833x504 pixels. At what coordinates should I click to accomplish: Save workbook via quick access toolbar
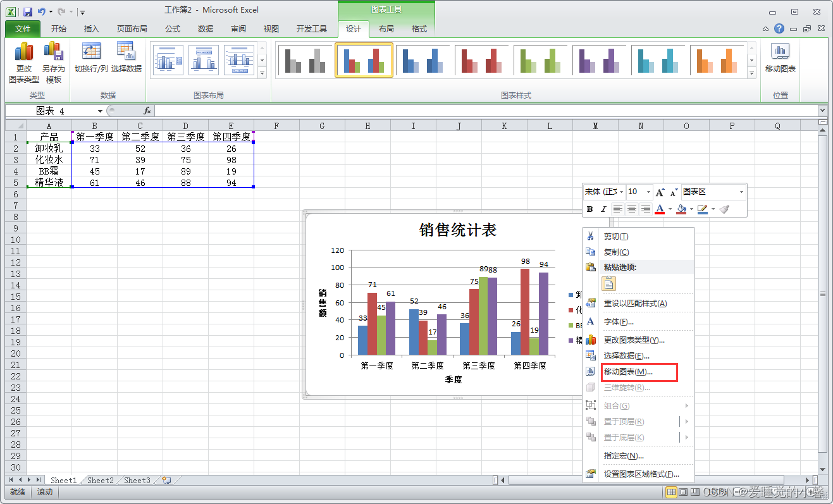[28, 11]
